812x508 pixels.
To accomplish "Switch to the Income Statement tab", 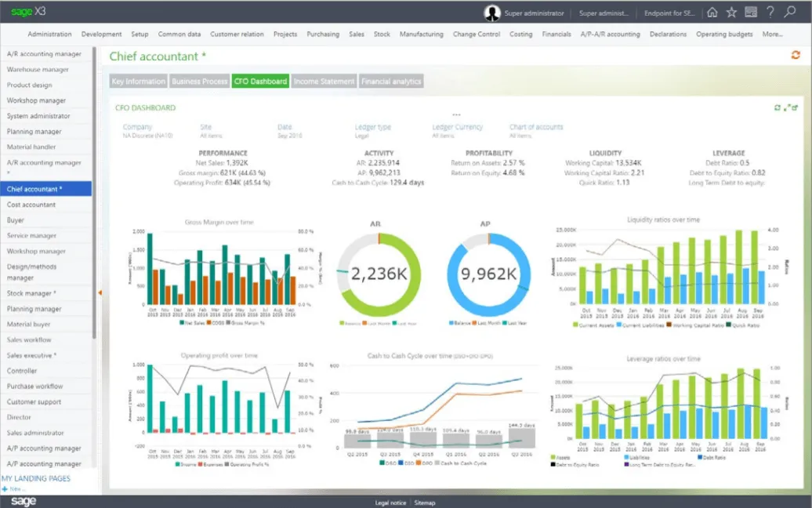I will pyautogui.click(x=324, y=81).
